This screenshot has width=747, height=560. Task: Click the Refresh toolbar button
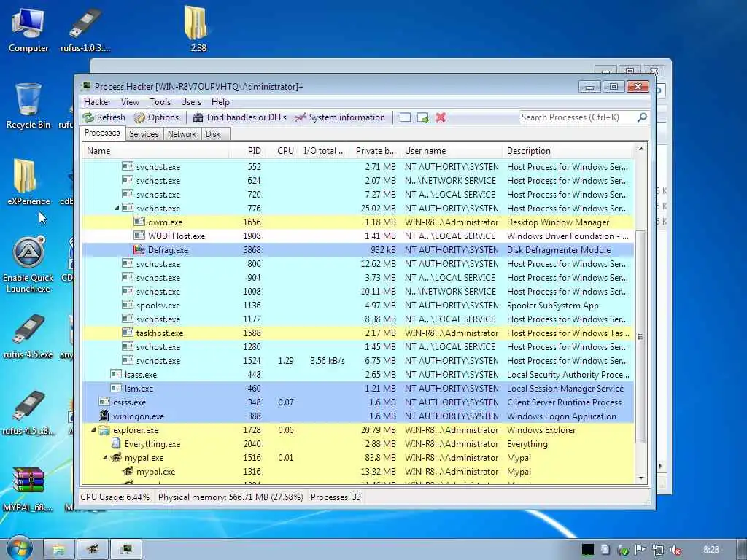[104, 117]
